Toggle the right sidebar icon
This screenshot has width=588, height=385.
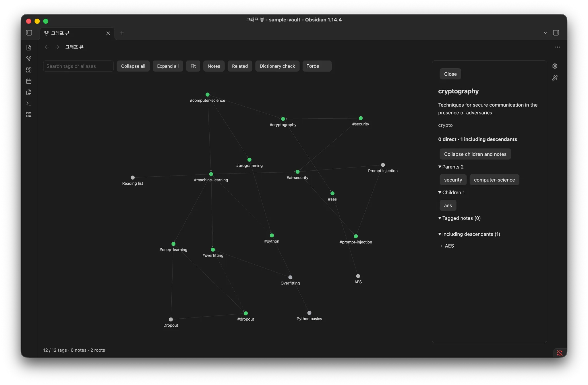556,33
